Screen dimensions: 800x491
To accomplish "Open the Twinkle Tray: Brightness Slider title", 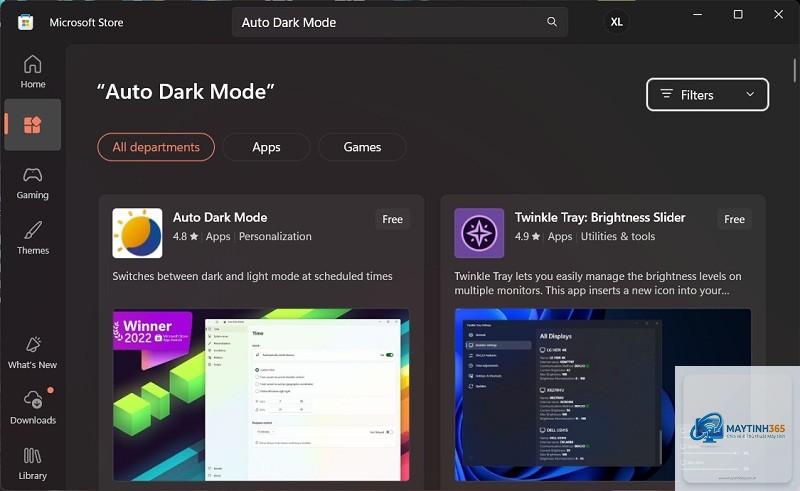I will point(599,217).
